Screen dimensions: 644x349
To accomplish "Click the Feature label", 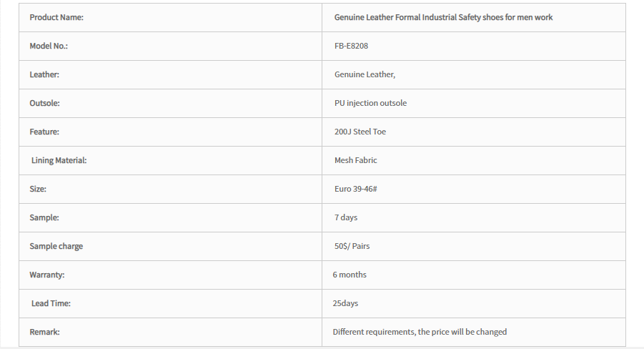I will 44,132.
